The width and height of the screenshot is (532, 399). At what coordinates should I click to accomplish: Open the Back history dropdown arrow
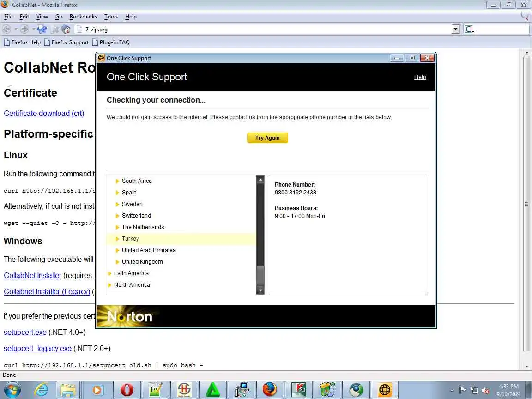coord(16,29)
